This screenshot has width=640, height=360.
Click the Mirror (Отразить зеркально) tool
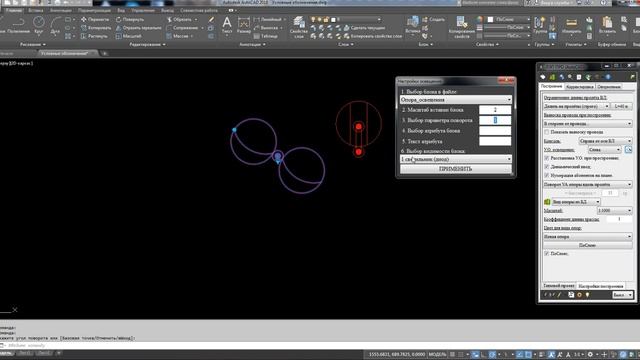[x=138, y=28]
